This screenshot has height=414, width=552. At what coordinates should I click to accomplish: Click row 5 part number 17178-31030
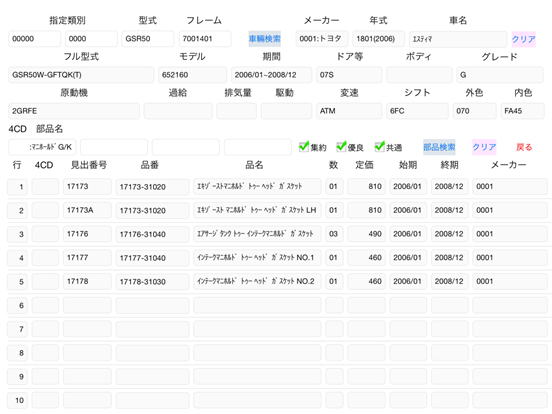pyautogui.click(x=152, y=282)
